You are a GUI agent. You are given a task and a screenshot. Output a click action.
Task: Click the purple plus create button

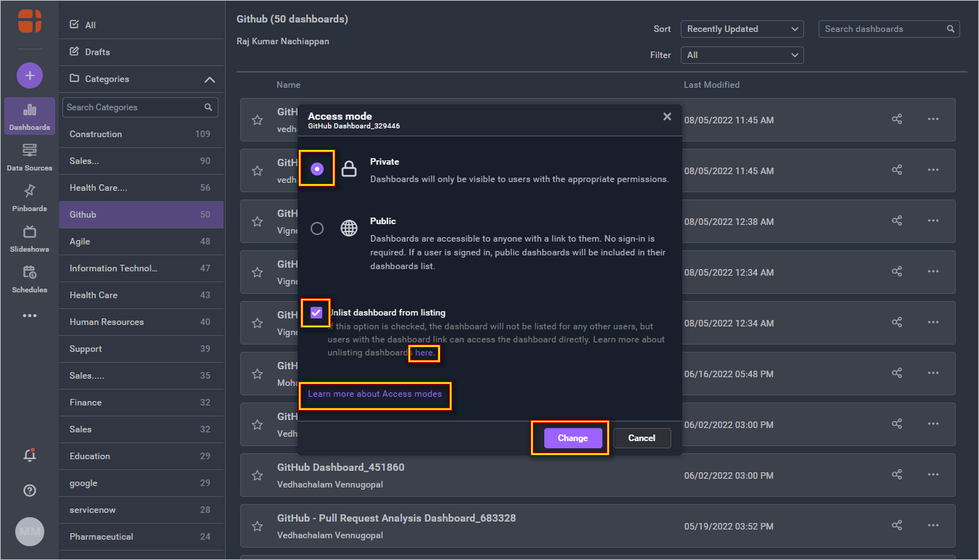tap(30, 75)
